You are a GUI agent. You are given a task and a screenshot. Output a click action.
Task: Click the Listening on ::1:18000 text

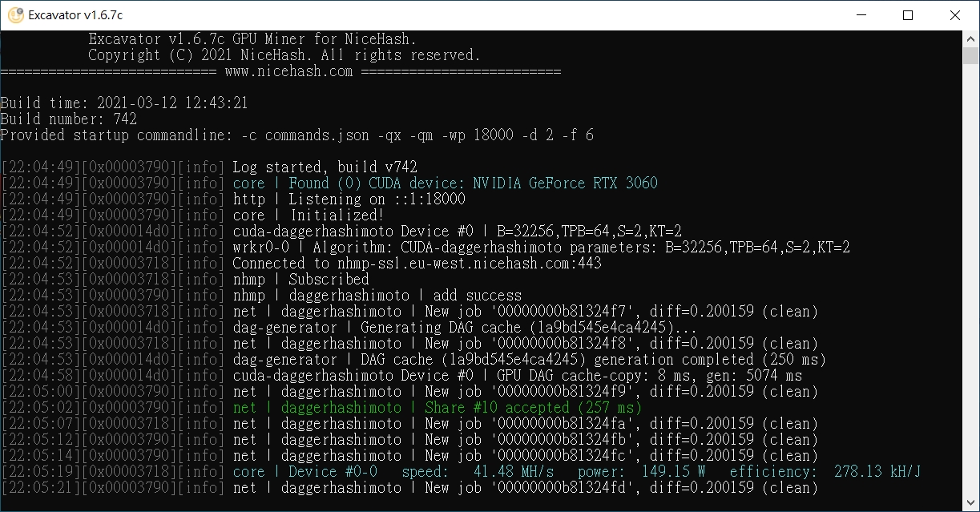coord(377,199)
